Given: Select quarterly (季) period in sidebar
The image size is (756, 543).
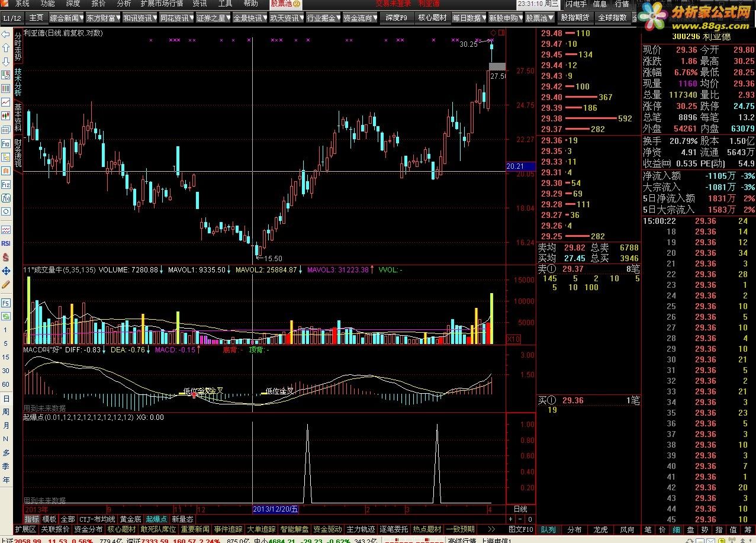Looking at the screenshot, I should click(6, 466).
